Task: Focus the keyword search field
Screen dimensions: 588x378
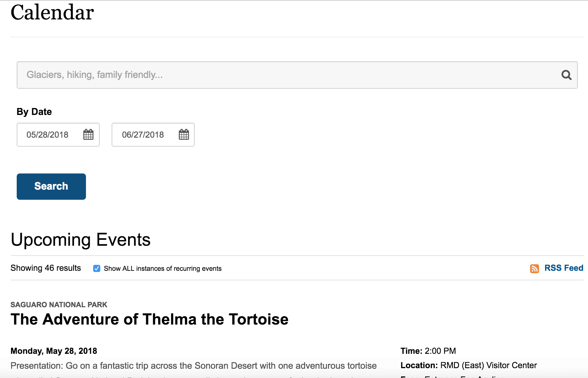Action: tap(297, 75)
